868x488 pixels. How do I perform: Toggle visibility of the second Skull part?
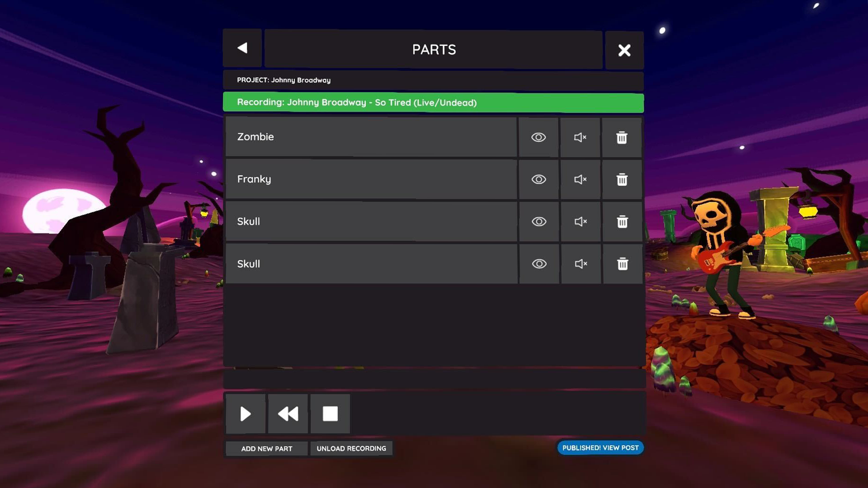pos(539,264)
